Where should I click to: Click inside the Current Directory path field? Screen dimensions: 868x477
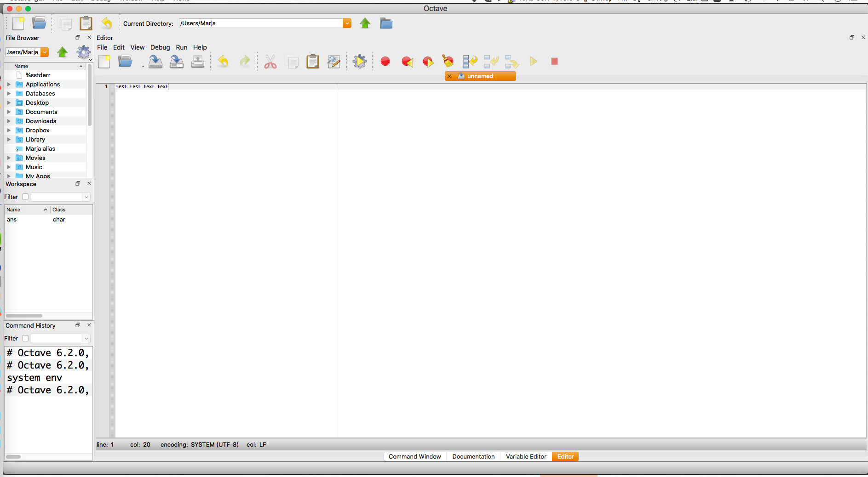point(258,23)
